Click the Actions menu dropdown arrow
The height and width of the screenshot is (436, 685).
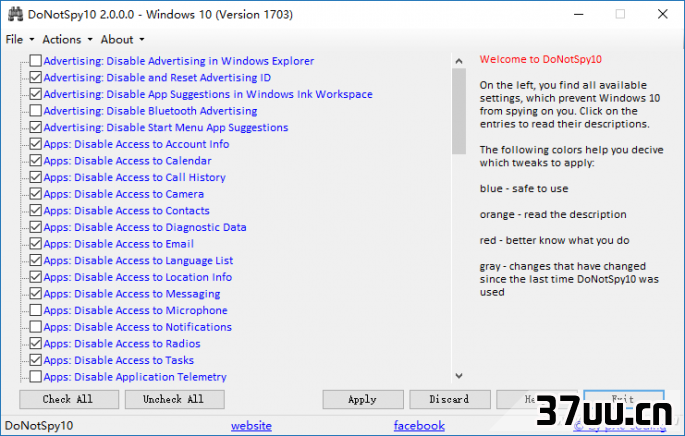point(90,40)
